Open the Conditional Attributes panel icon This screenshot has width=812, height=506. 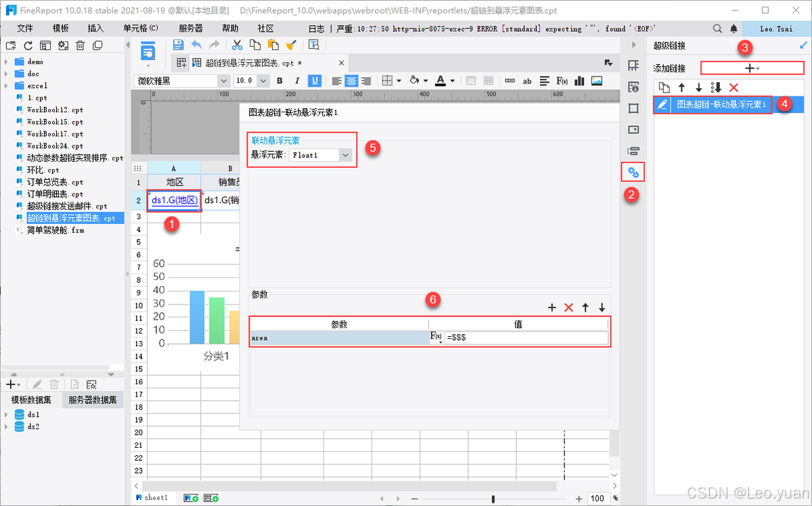[x=633, y=150]
